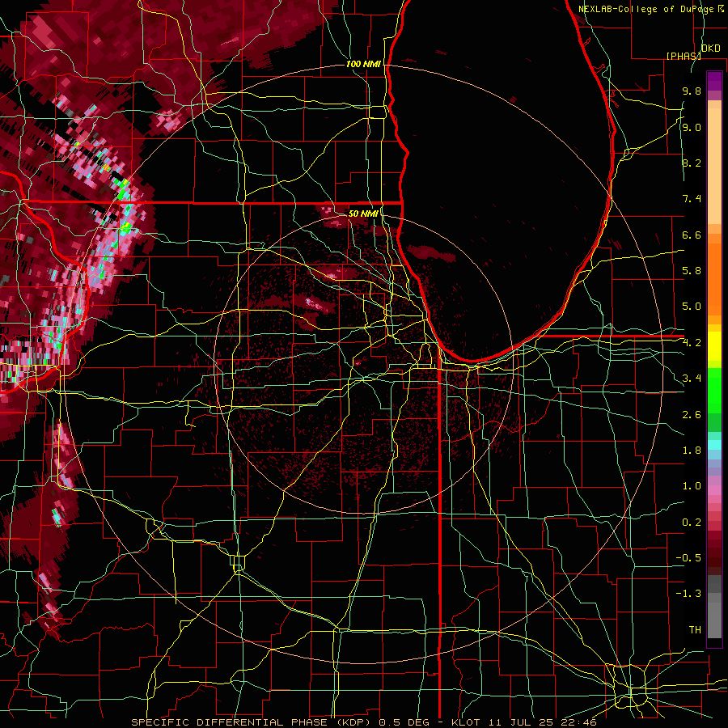Image resolution: width=728 pixels, height=728 pixels.
Task: Click the [PHAS] legend unit label
Action: tap(684, 56)
